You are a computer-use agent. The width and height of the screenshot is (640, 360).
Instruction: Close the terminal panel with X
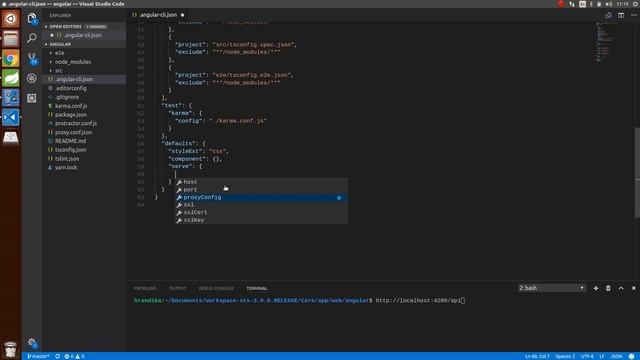633,288
